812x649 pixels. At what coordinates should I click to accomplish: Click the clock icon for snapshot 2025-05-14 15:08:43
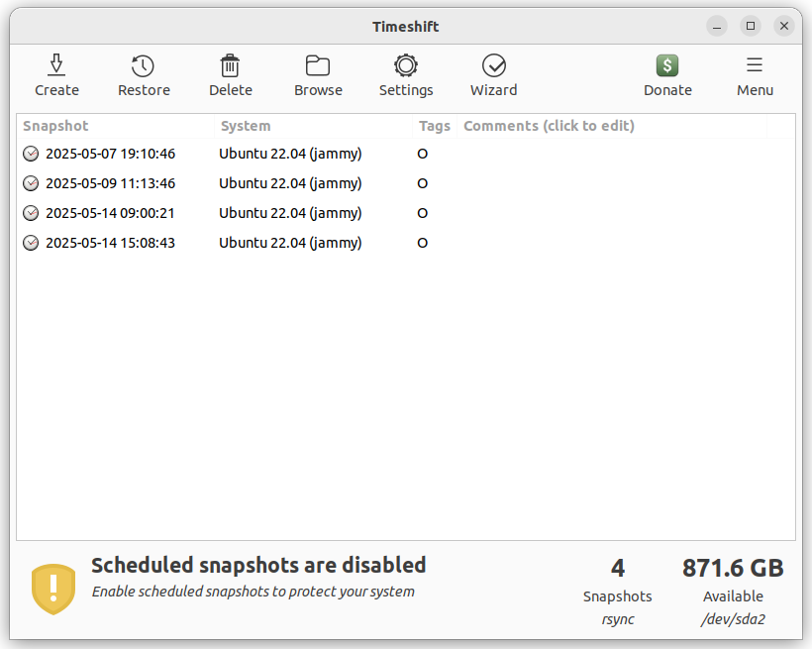31,243
